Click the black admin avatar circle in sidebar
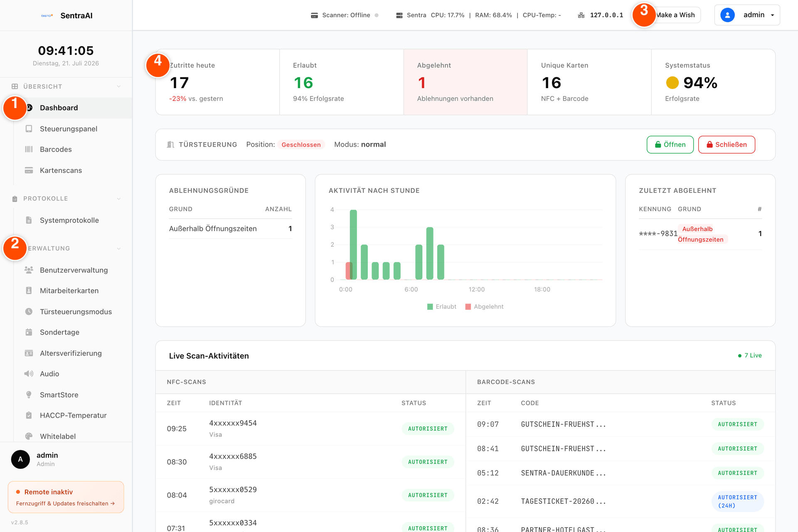The image size is (798, 532). (20, 459)
